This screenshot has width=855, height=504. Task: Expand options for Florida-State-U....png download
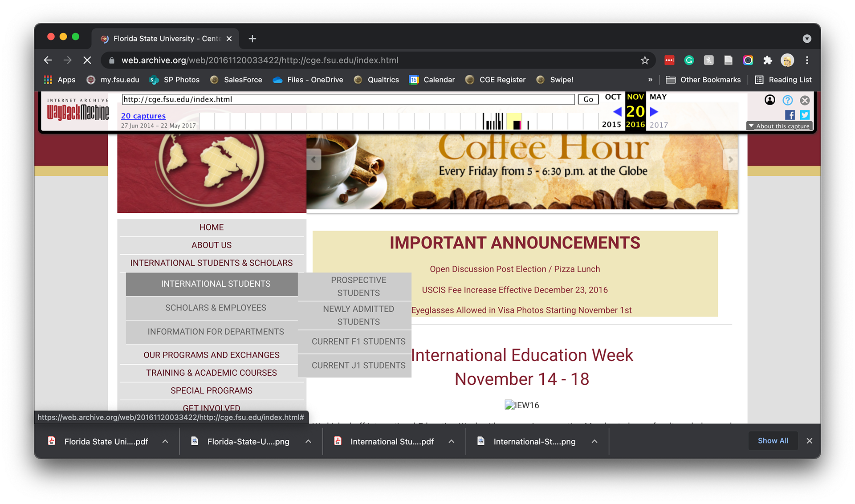pos(308,442)
